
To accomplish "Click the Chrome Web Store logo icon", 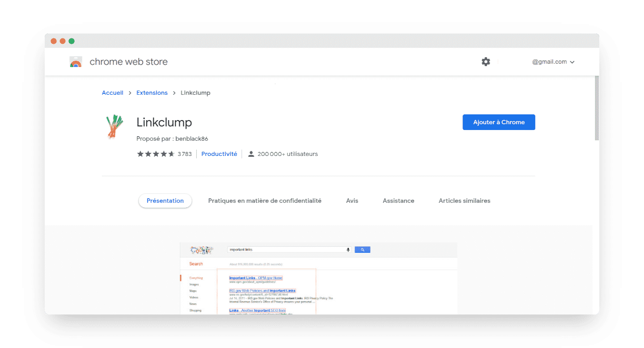I will pos(76,62).
